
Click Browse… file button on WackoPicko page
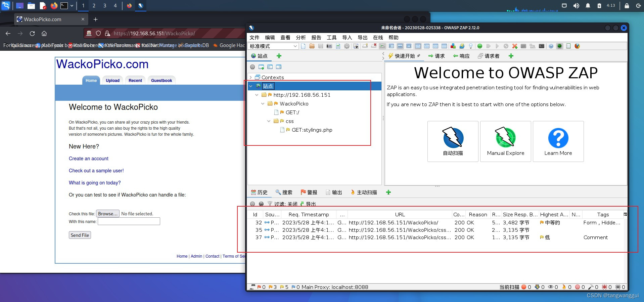(108, 214)
